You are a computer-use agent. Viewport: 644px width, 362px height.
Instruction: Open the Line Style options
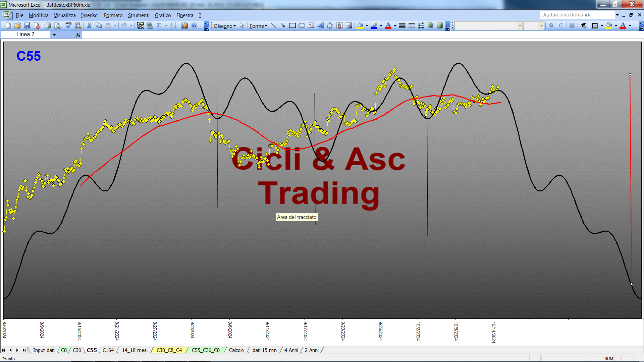pyautogui.click(x=402, y=25)
